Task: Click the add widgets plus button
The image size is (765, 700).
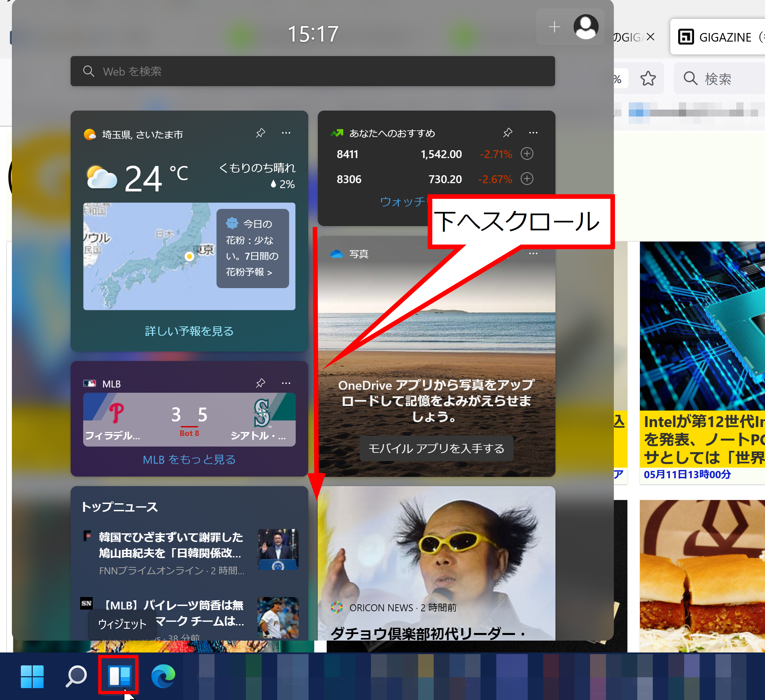Action: (x=554, y=27)
